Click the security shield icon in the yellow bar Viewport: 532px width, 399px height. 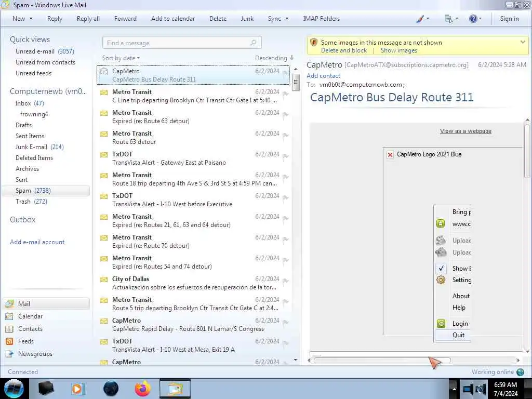click(314, 43)
